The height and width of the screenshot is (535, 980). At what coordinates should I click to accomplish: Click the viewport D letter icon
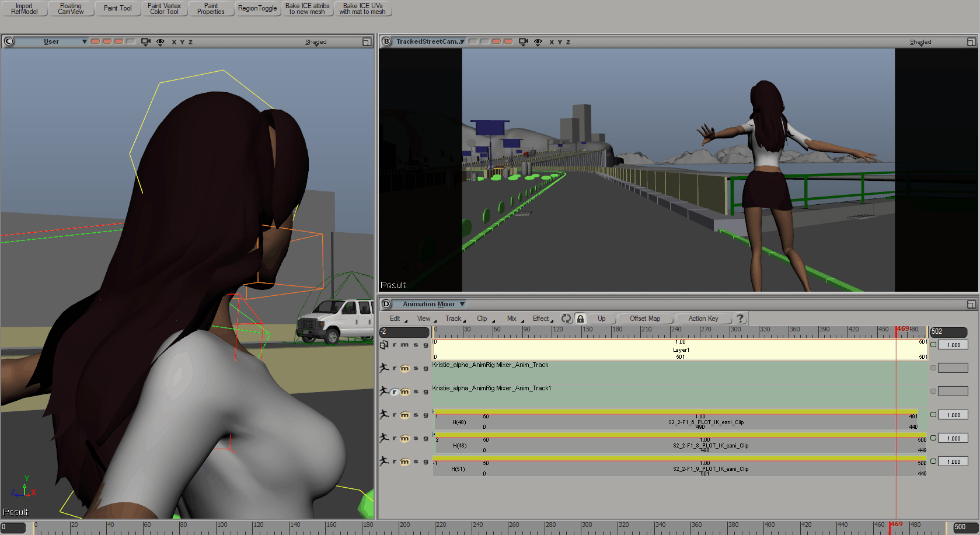[386, 304]
